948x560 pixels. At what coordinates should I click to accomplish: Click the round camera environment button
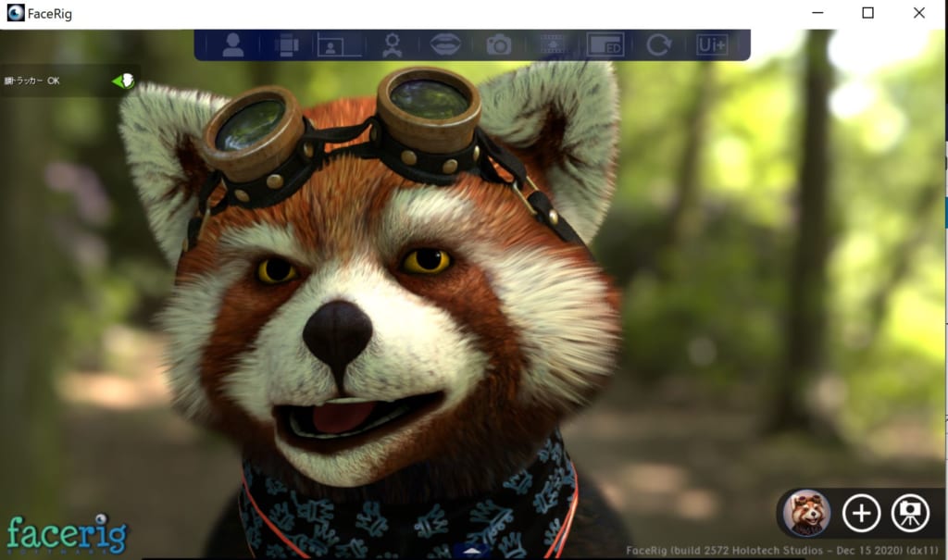pyautogui.click(x=910, y=514)
